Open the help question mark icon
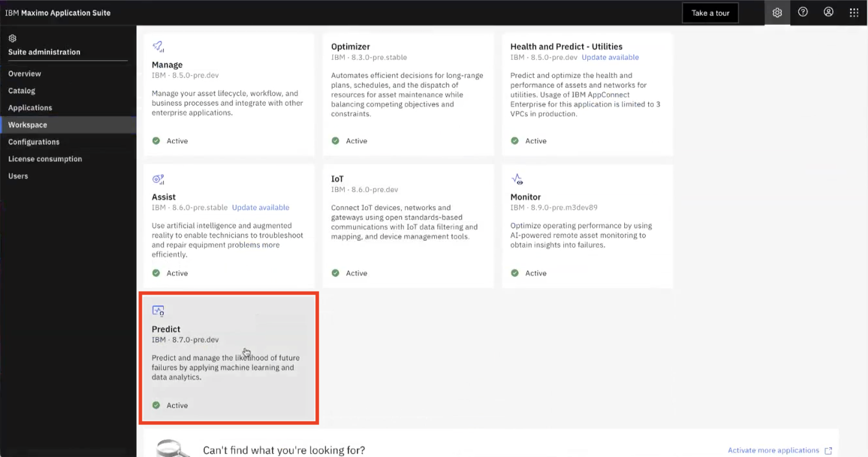 803,12
